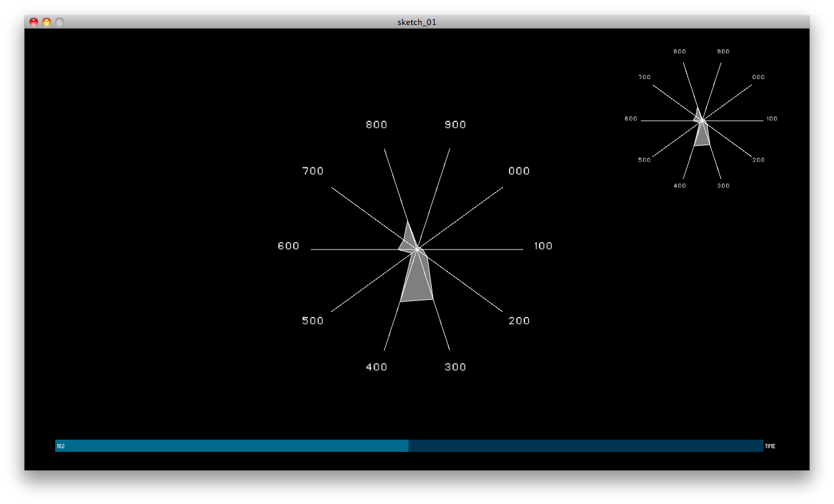Click the TIME label beside the slider

pyautogui.click(x=770, y=446)
